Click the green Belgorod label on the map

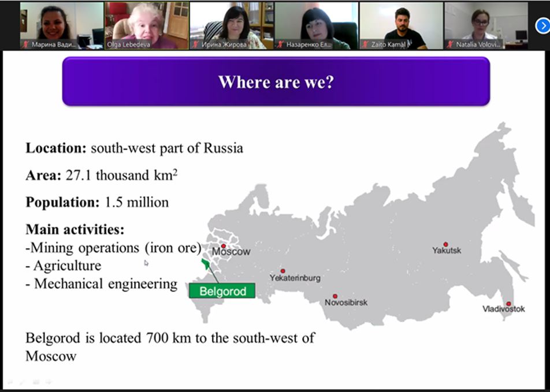(x=222, y=291)
